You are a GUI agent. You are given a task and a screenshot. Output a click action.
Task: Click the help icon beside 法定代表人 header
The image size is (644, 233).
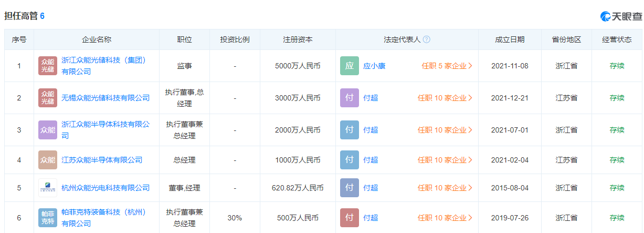pos(427,39)
